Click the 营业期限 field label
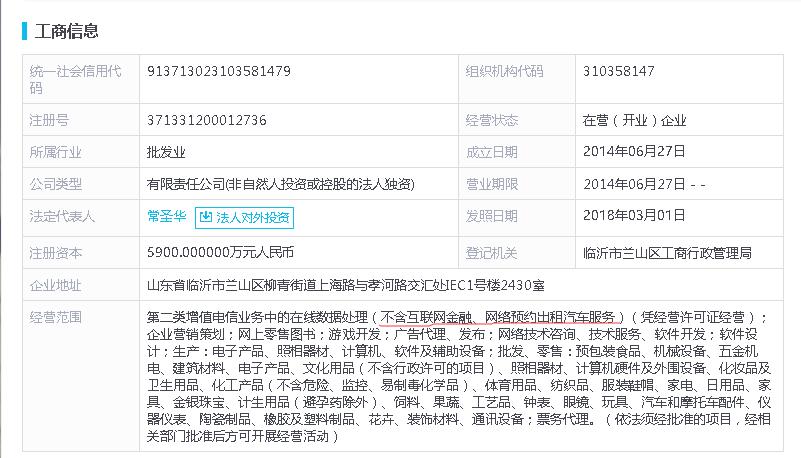Image resolution: width=801 pixels, height=458 pixels. (491, 185)
